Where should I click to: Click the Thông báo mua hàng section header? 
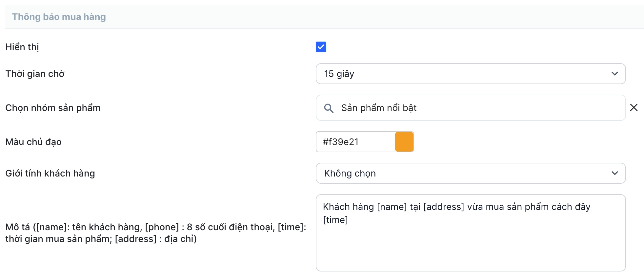59,17
